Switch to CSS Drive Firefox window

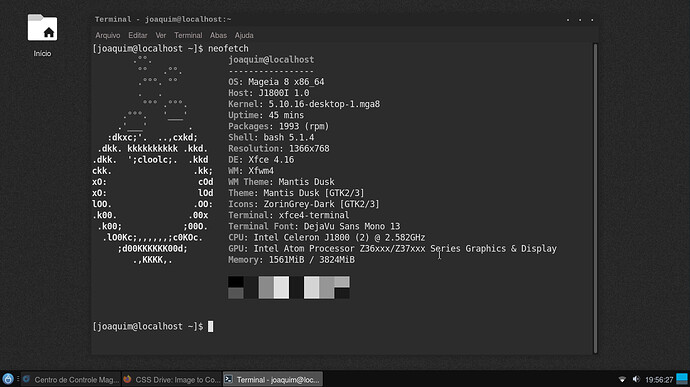pyautogui.click(x=172, y=379)
